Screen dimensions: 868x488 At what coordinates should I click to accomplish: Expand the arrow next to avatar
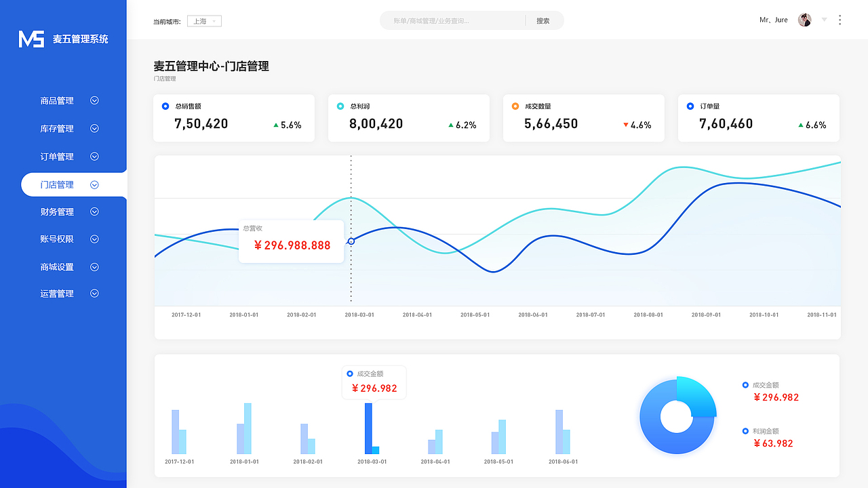[x=825, y=20]
